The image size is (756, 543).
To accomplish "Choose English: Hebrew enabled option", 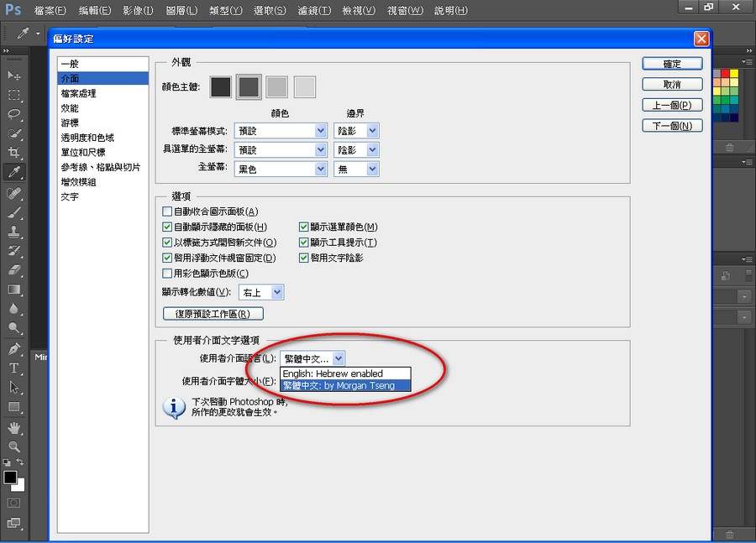I will coord(345,373).
